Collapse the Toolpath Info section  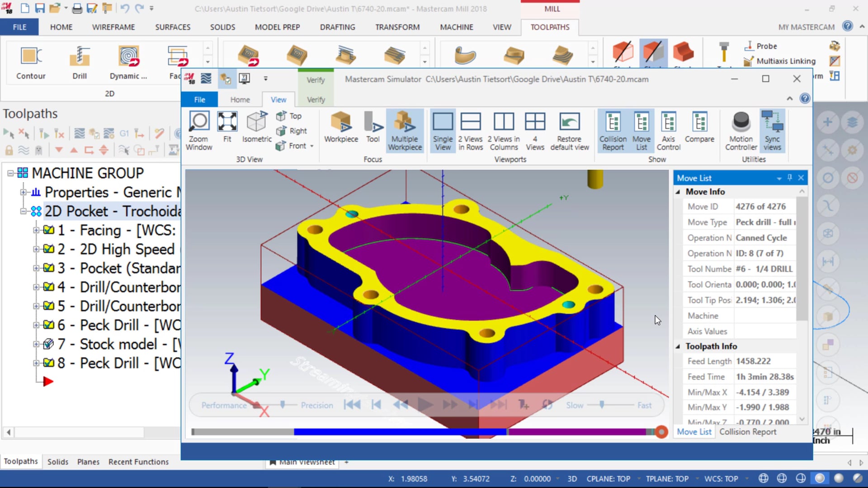coord(678,347)
